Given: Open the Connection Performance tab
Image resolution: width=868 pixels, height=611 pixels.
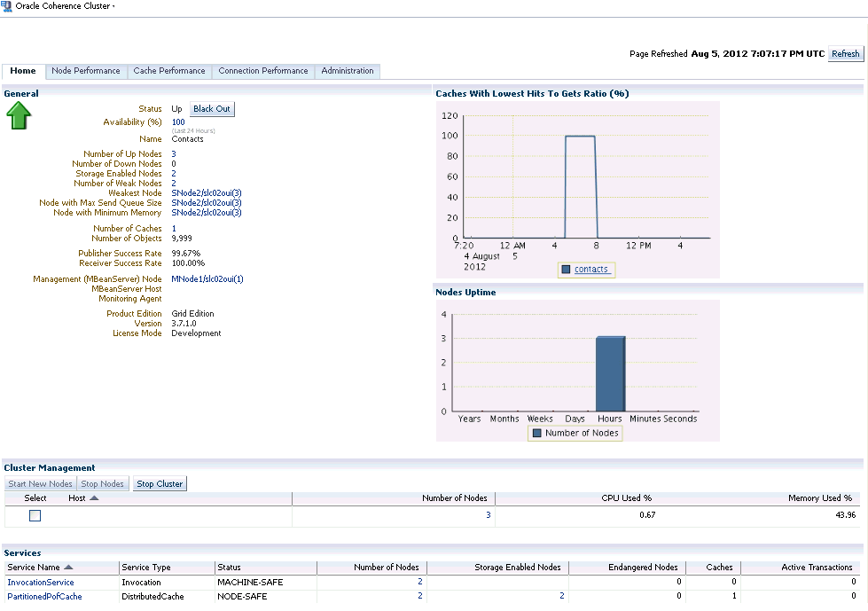Looking at the screenshot, I should pyautogui.click(x=263, y=71).
